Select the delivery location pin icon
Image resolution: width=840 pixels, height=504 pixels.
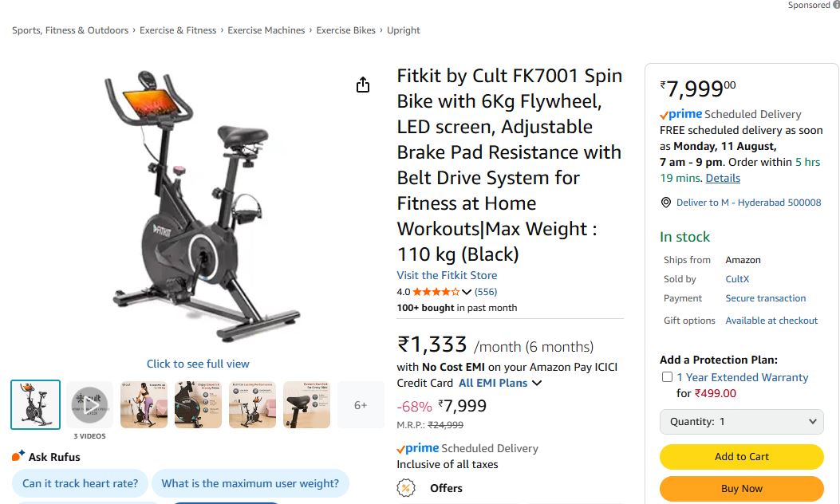665,203
